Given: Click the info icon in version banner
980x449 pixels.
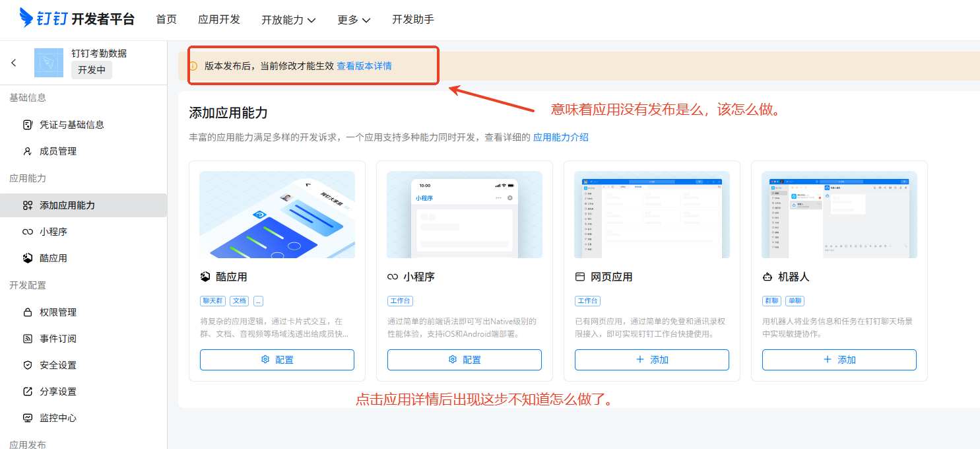Looking at the screenshot, I should point(193,66).
